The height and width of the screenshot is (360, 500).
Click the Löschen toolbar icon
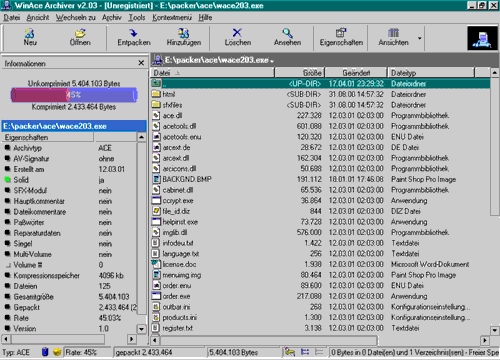tap(237, 33)
